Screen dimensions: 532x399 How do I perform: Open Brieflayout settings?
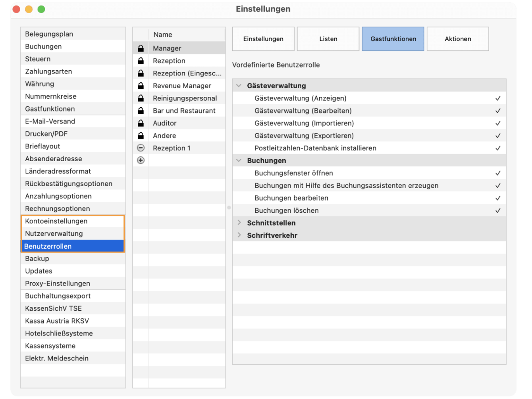(73, 146)
